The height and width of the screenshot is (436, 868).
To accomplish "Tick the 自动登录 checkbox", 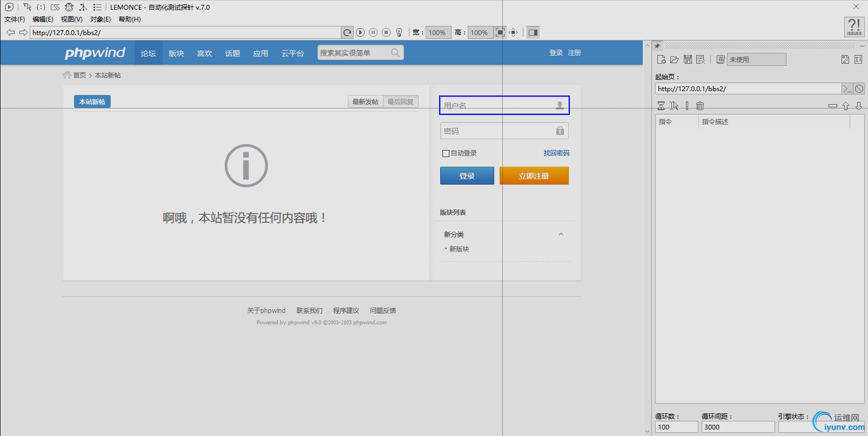I will tap(446, 153).
